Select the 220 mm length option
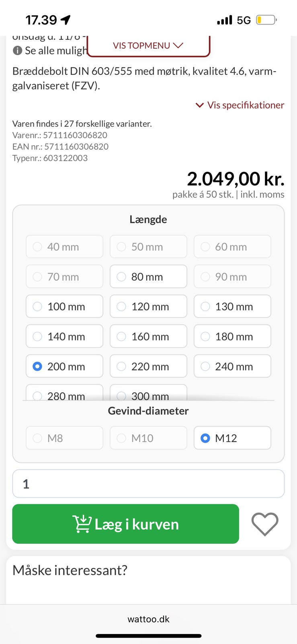 148,366
